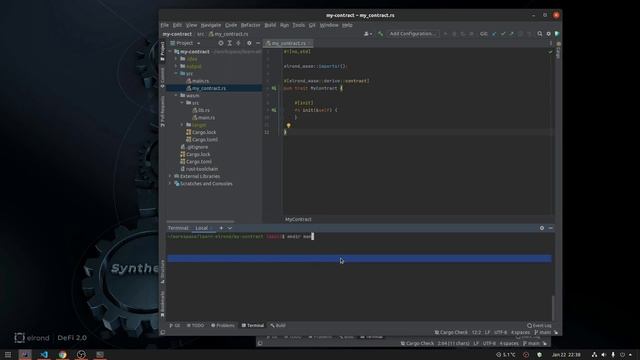
Task: Toggle Commit tool window side tab
Action: pos(162,78)
